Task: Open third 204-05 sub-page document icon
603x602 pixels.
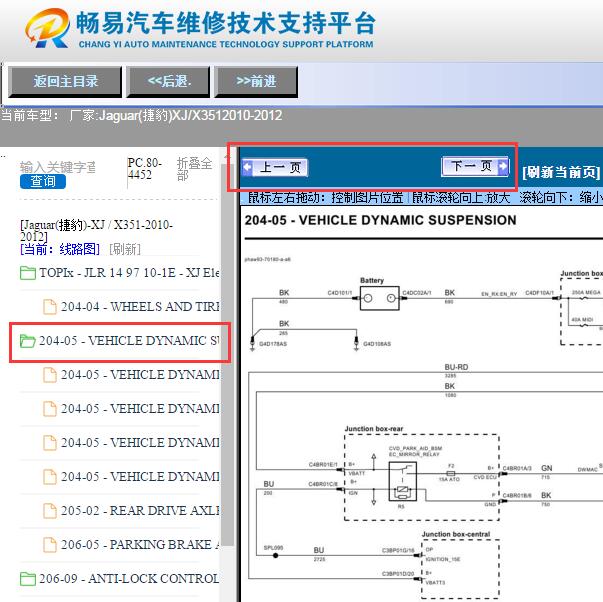Action: point(50,443)
